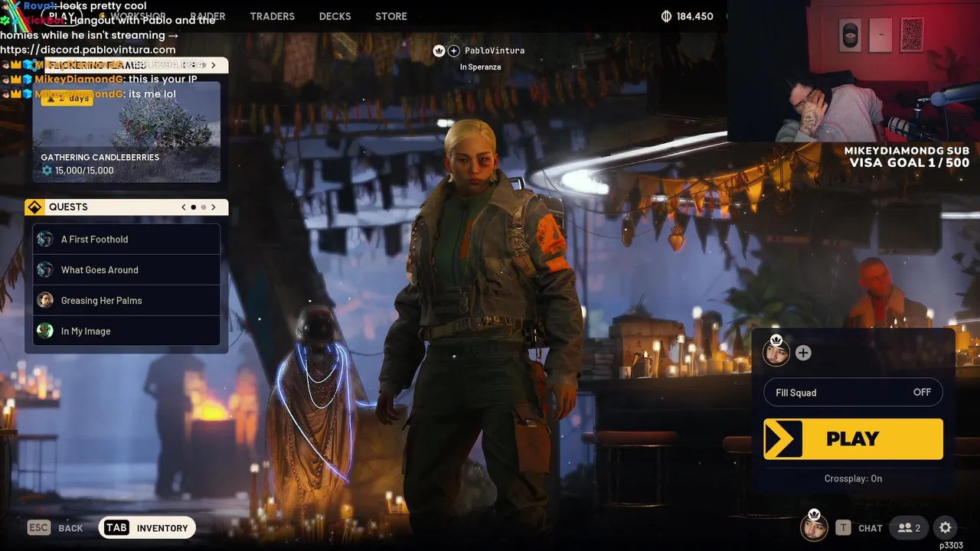The height and width of the screenshot is (551, 980).
Task: Open the TRADERS tab
Action: [272, 16]
